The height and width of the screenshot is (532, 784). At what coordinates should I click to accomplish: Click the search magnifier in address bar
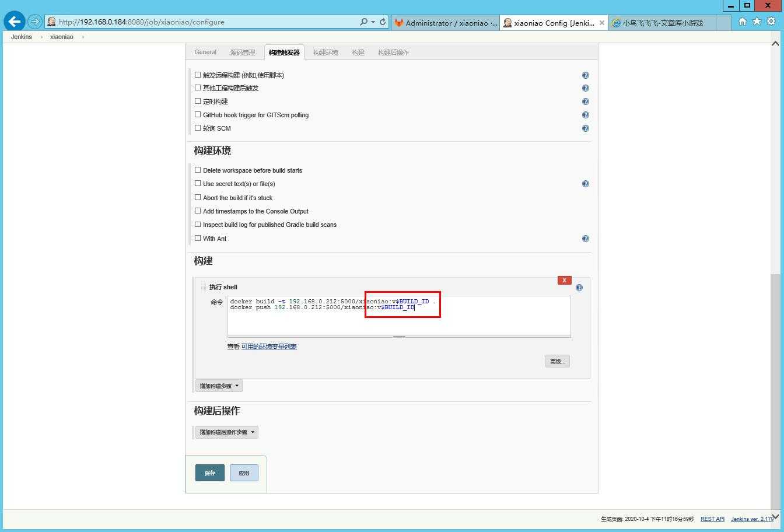(x=364, y=22)
